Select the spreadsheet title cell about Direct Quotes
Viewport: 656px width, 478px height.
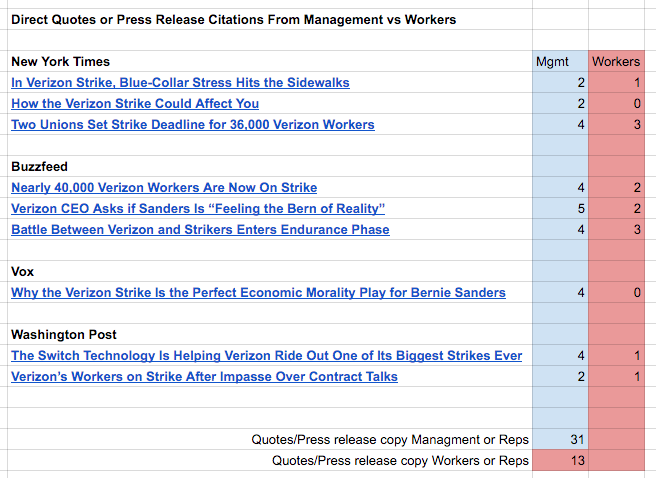tap(233, 19)
